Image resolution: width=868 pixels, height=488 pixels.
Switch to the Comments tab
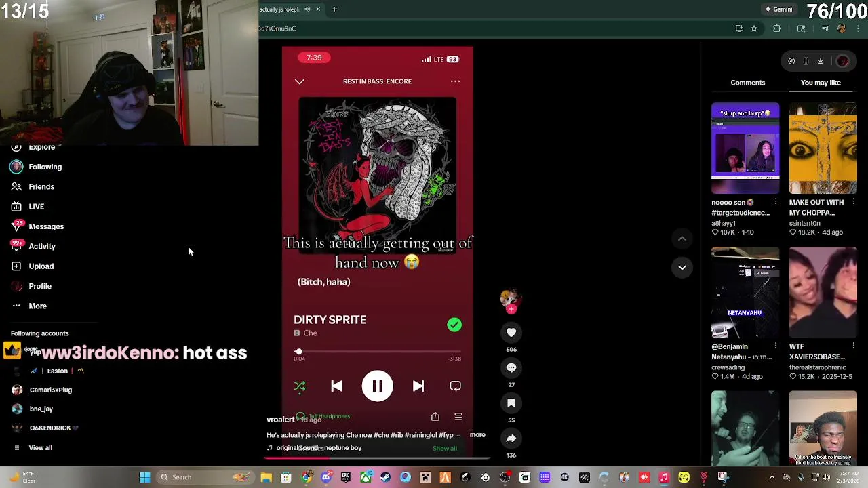coord(747,83)
